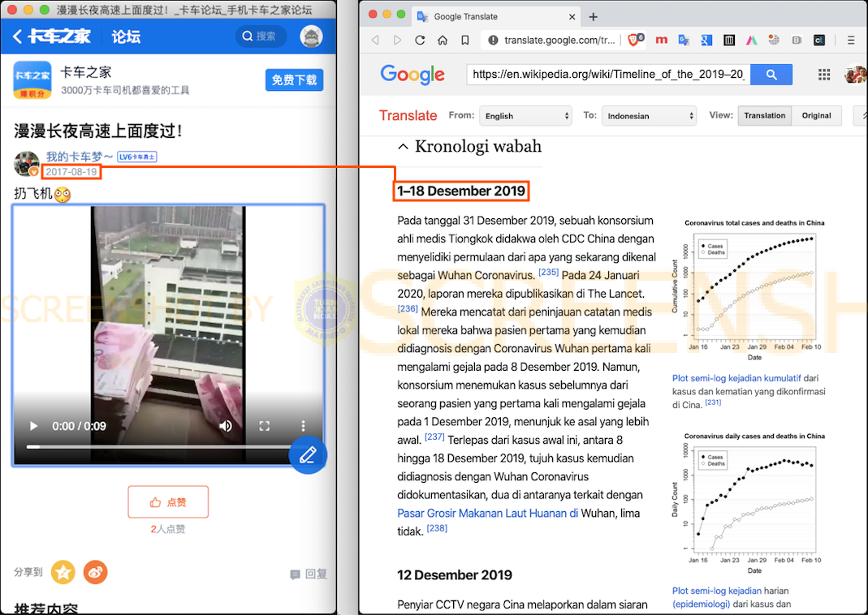
Task: Click the Google Translate extension icon
Action: coord(684,40)
